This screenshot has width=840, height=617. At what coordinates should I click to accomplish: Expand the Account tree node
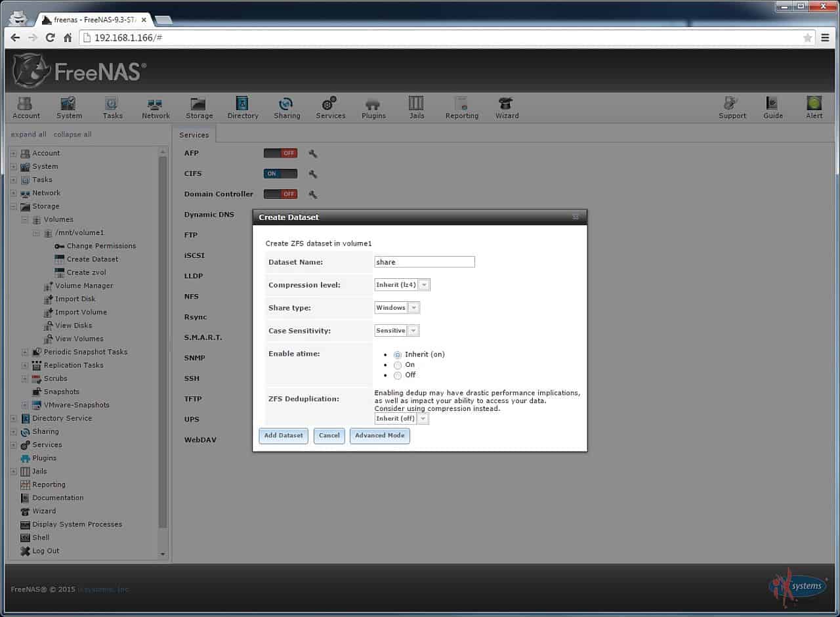14,154
